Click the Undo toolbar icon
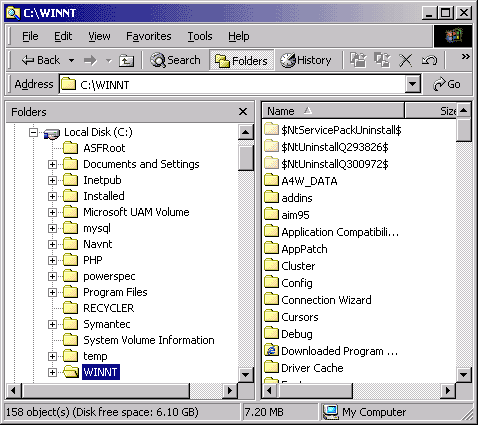The height and width of the screenshot is (425, 478). (x=429, y=61)
